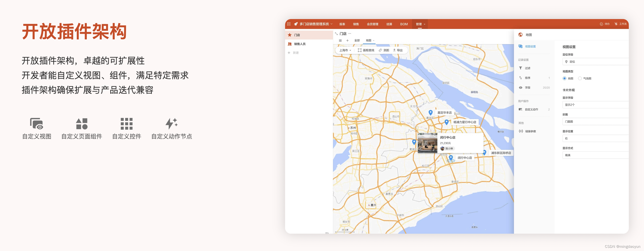The width and height of the screenshot is (644, 251).
Task: Open the 工作流 workflow button
Action: click(621, 24)
